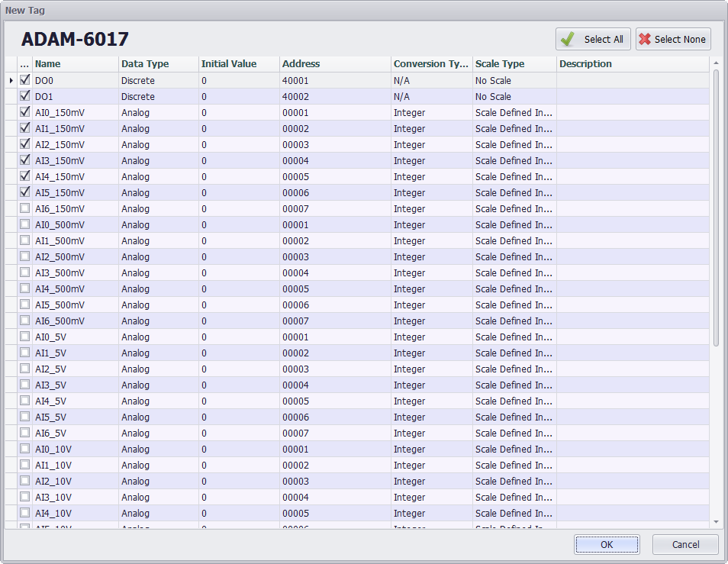Click the Initial Value cell of AI2_150mV
Screen dimensions: 728x564
click(238, 145)
